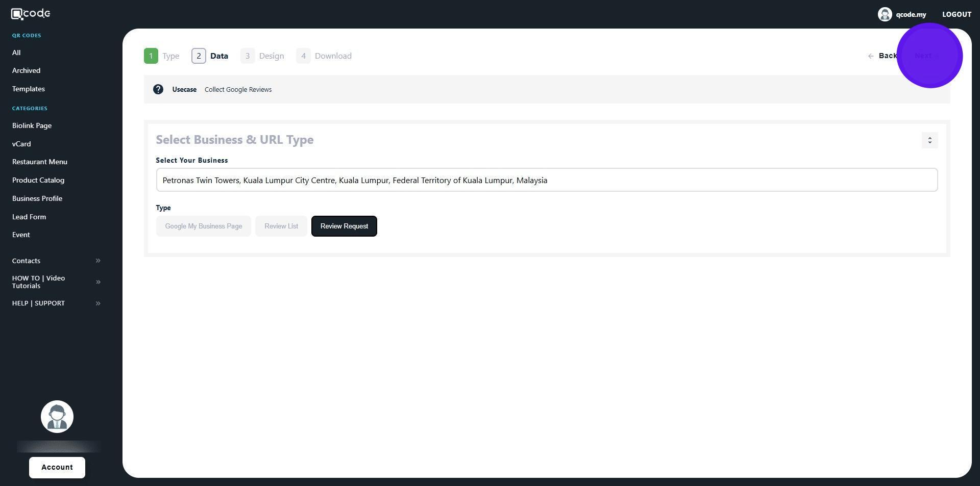The width and height of the screenshot is (980, 486).
Task: Open the Templates section
Action: (x=29, y=89)
